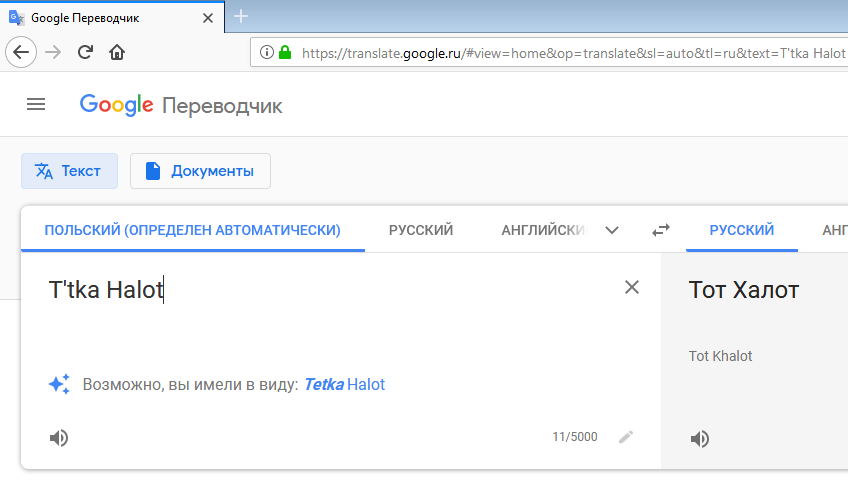Click the 11/5000 character counter
848x498 pixels.
[575, 437]
